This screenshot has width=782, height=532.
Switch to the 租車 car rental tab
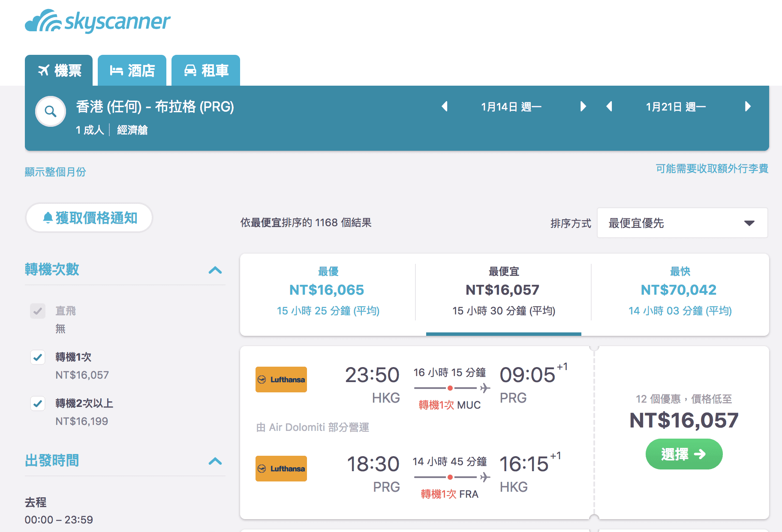(x=206, y=70)
